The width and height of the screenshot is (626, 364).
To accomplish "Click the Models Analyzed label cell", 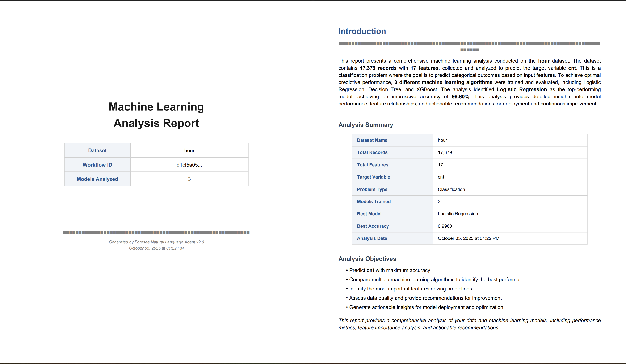I will (97, 179).
